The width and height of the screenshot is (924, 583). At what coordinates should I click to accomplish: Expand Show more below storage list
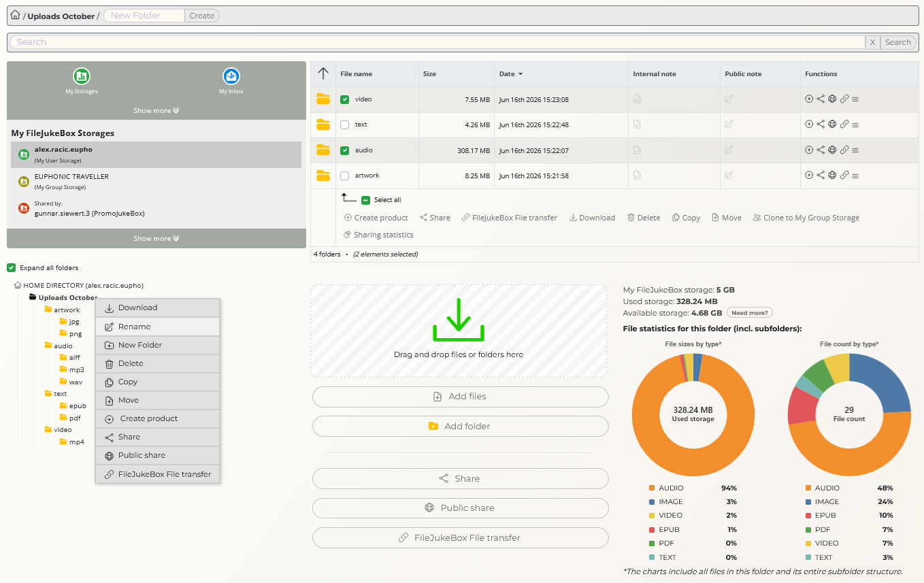point(156,238)
